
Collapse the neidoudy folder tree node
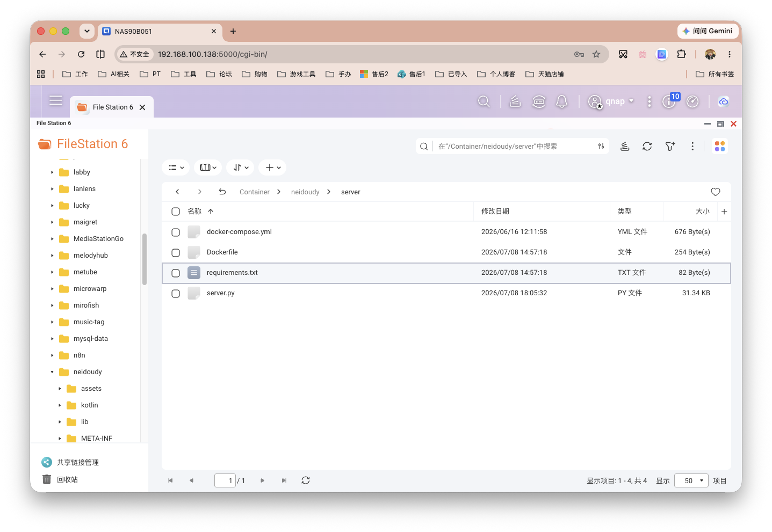pyautogui.click(x=52, y=372)
